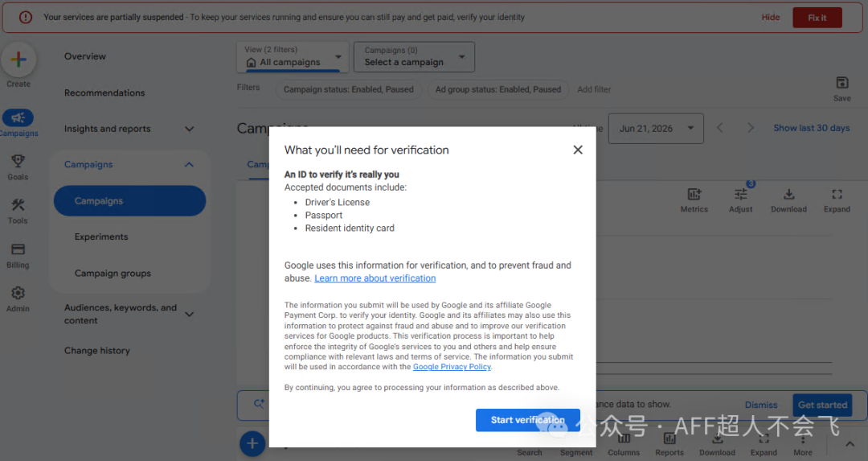Click the Add filter field
The height and width of the screenshot is (461, 868).
[594, 89]
